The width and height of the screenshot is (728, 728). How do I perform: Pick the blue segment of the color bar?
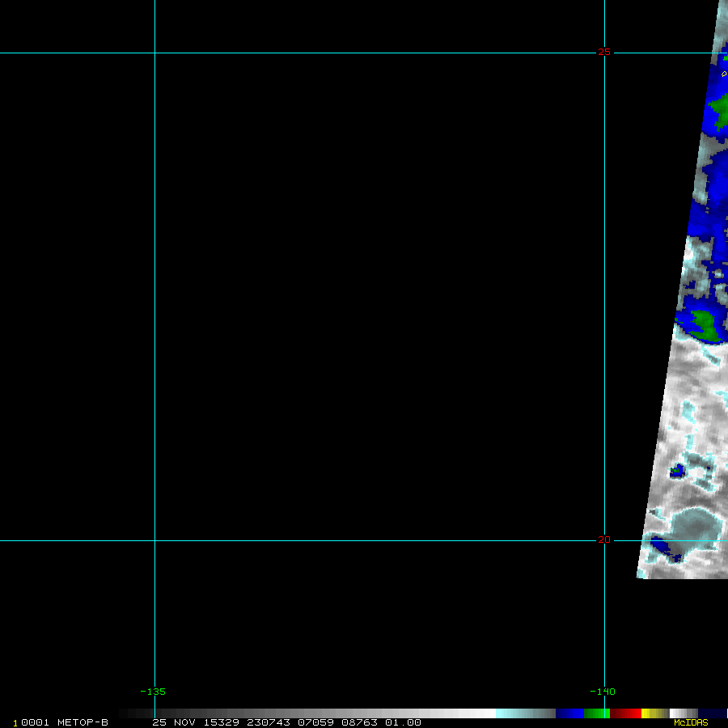569,713
